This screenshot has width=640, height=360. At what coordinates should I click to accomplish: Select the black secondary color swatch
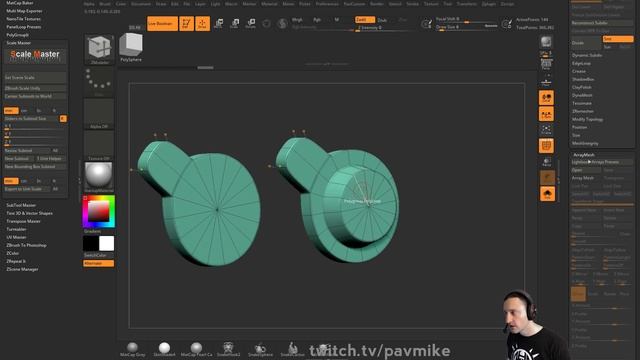click(91, 243)
